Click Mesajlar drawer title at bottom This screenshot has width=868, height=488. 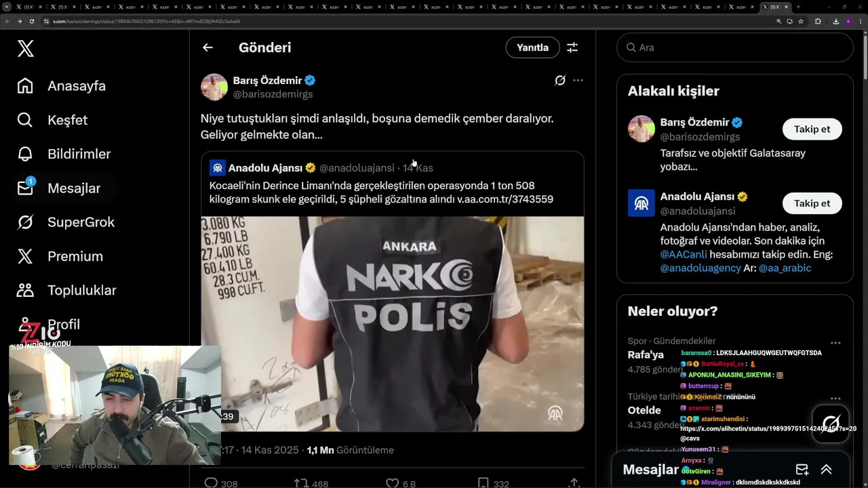650,470
